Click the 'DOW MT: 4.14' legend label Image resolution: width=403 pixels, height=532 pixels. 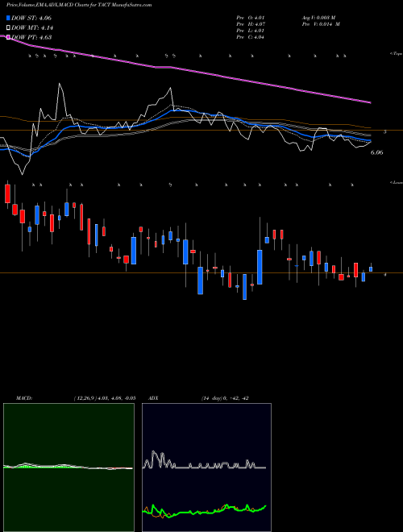pos(32,28)
